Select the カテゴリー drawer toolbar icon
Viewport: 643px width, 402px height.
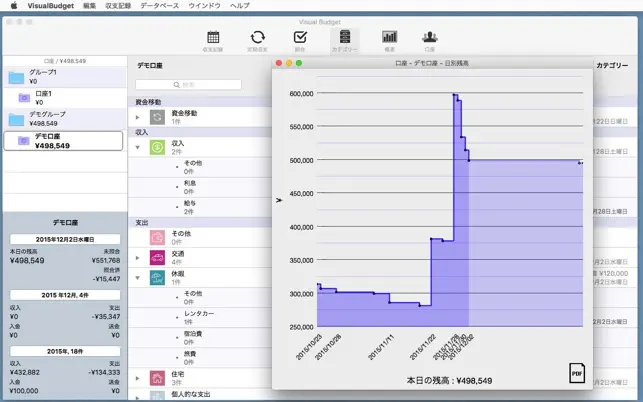pyautogui.click(x=345, y=37)
